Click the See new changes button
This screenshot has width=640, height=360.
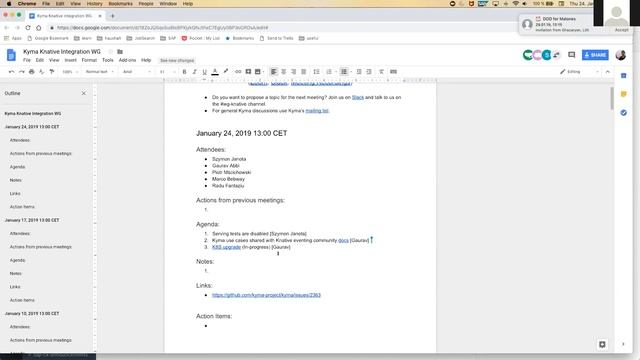pyautogui.click(x=177, y=60)
